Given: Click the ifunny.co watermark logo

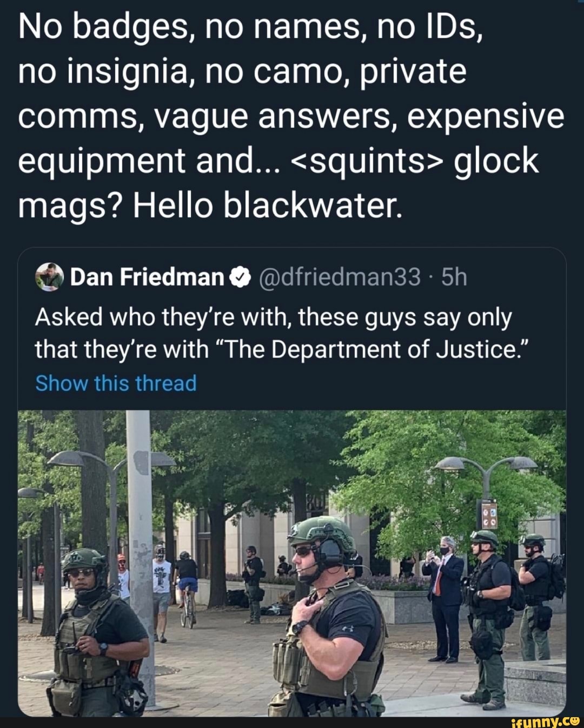Looking at the screenshot, I should tap(545, 721).
